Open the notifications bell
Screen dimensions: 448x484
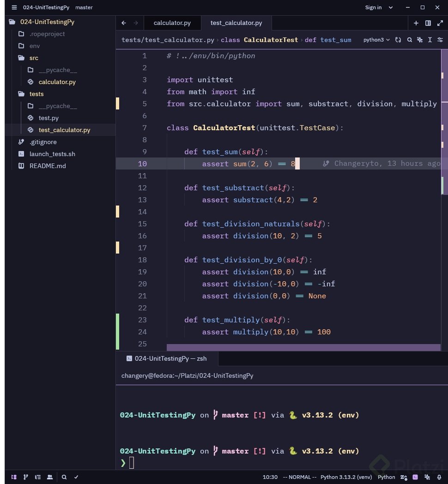click(439, 477)
